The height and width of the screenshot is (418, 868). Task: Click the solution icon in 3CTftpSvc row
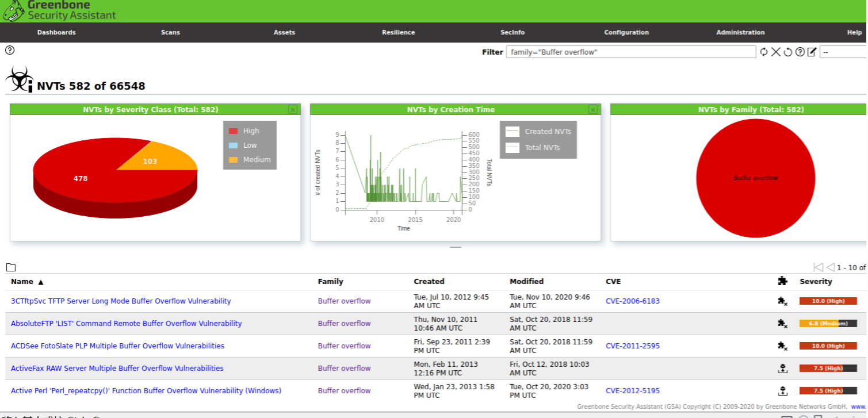(782, 301)
